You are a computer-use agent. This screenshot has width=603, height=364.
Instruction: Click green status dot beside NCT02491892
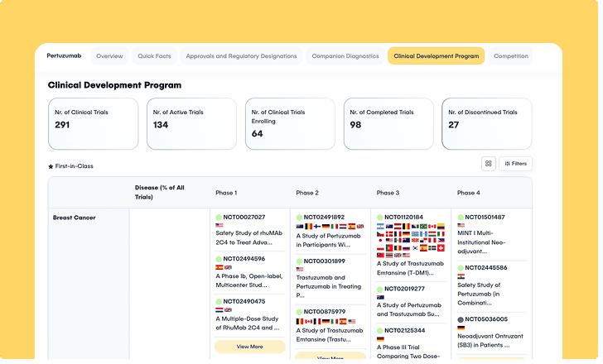(x=299, y=218)
